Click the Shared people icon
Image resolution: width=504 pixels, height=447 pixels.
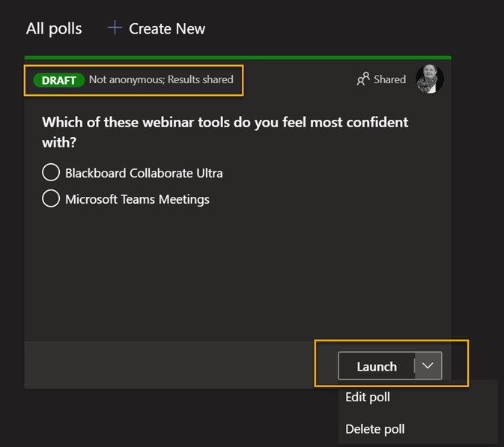[x=363, y=79]
